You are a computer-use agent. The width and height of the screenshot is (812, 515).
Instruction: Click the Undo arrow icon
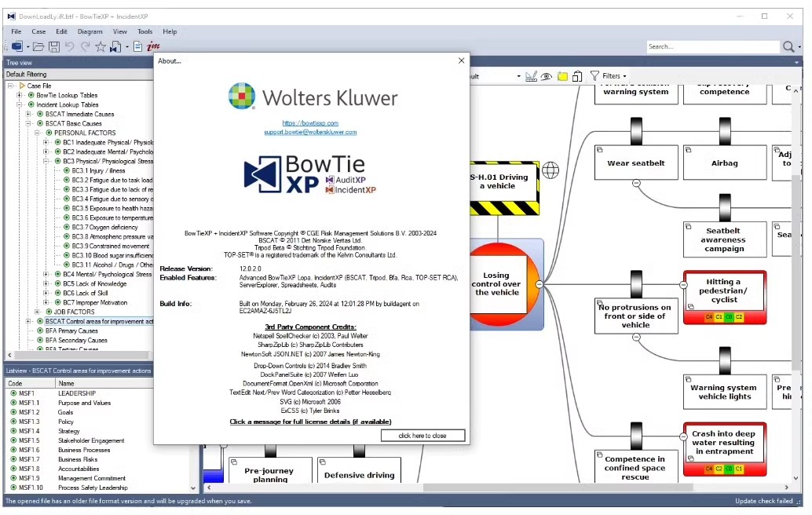click(x=69, y=46)
